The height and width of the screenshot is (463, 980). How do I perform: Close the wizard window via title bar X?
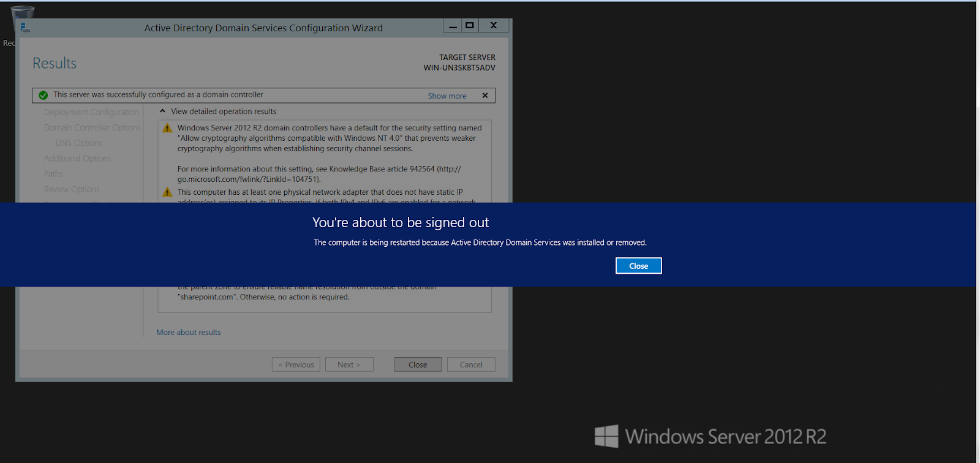coord(494,26)
